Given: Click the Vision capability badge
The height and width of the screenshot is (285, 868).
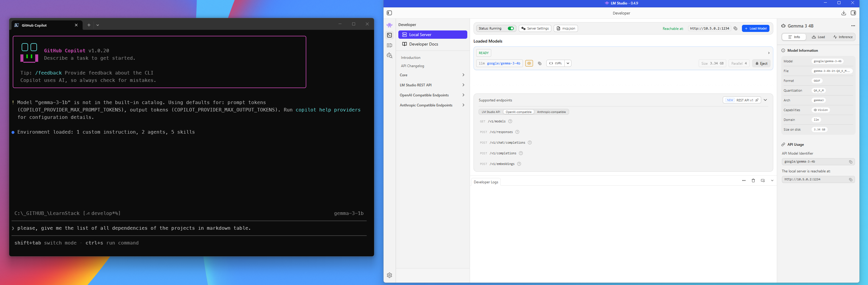Looking at the screenshot, I should [821, 110].
